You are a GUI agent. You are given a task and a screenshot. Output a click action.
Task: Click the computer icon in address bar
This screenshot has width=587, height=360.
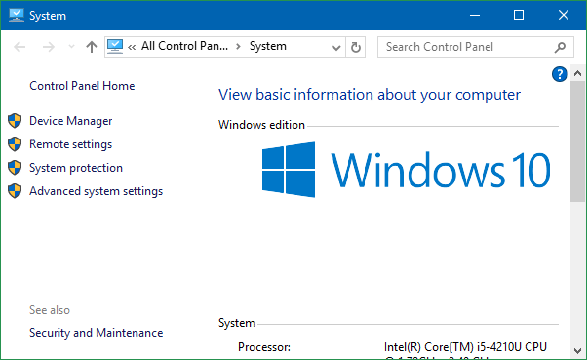115,47
